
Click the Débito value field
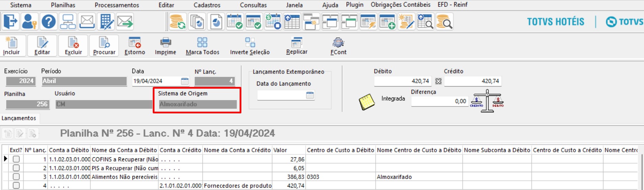tap(403, 81)
